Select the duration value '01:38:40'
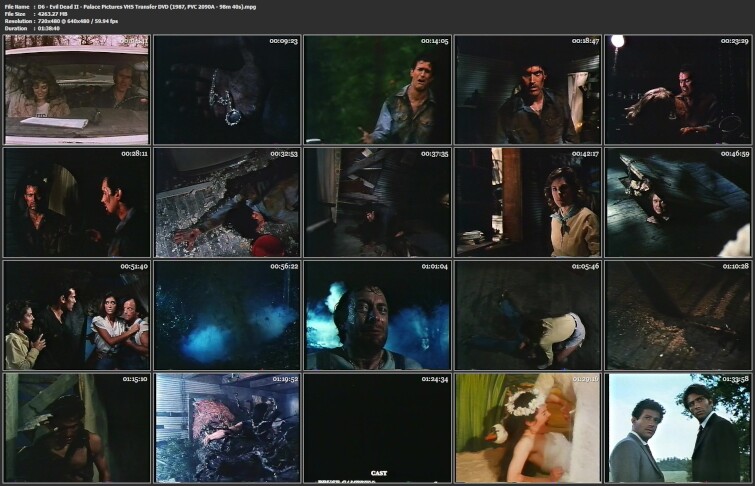Viewport: 755px width, 486px height. [49, 28]
